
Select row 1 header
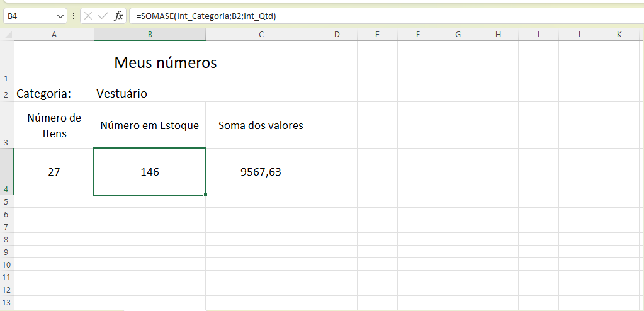[7, 62]
